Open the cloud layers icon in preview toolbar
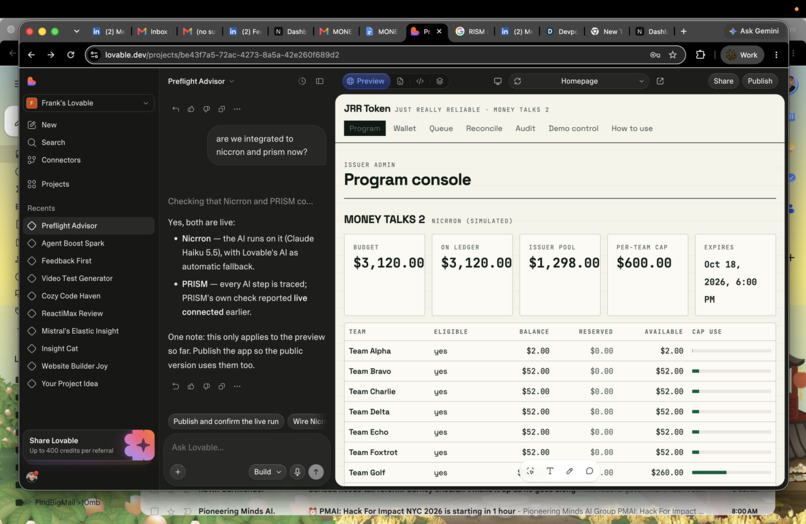The width and height of the screenshot is (806, 524). 439,81
